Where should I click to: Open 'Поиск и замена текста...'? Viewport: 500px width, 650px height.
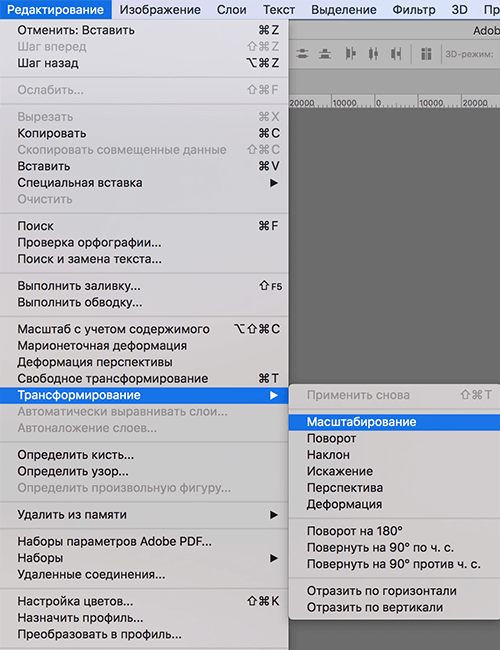point(144,259)
